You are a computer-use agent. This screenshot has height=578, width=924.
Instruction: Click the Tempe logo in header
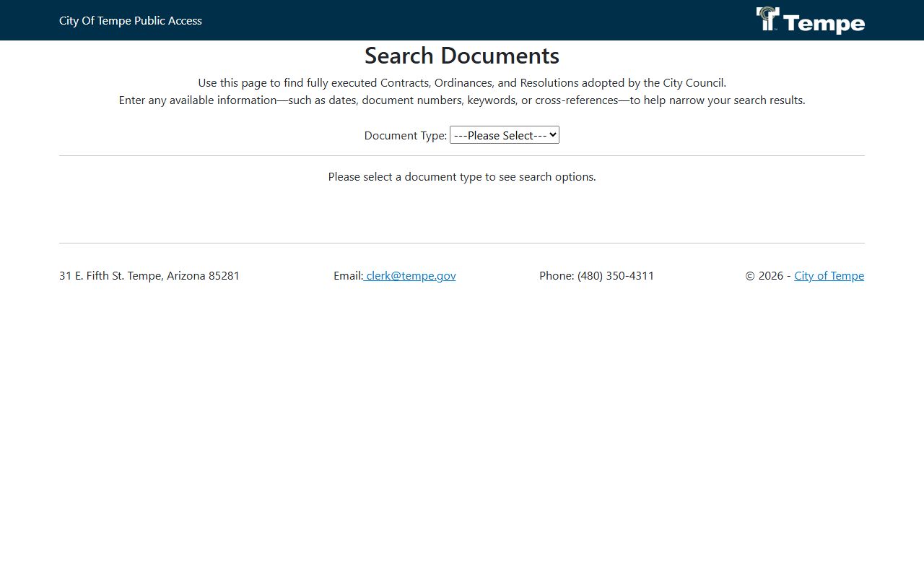(810, 20)
